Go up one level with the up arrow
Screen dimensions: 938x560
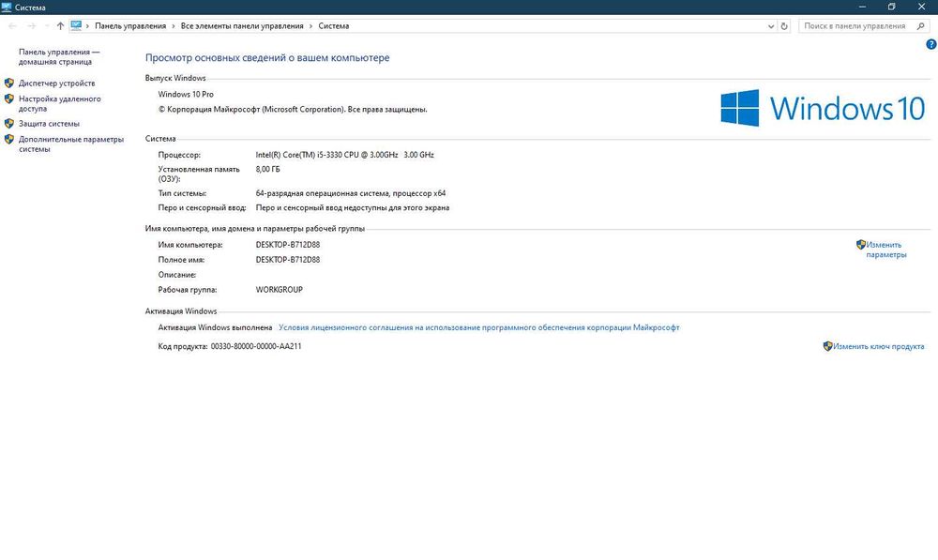click(60, 25)
